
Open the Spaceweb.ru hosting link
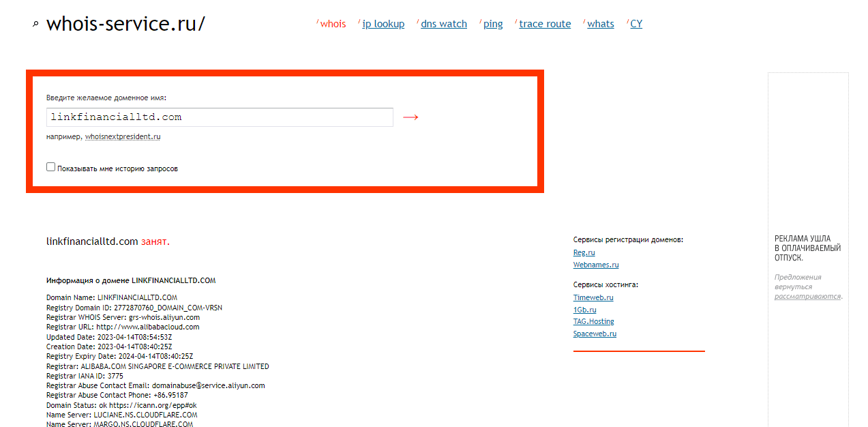tap(595, 334)
